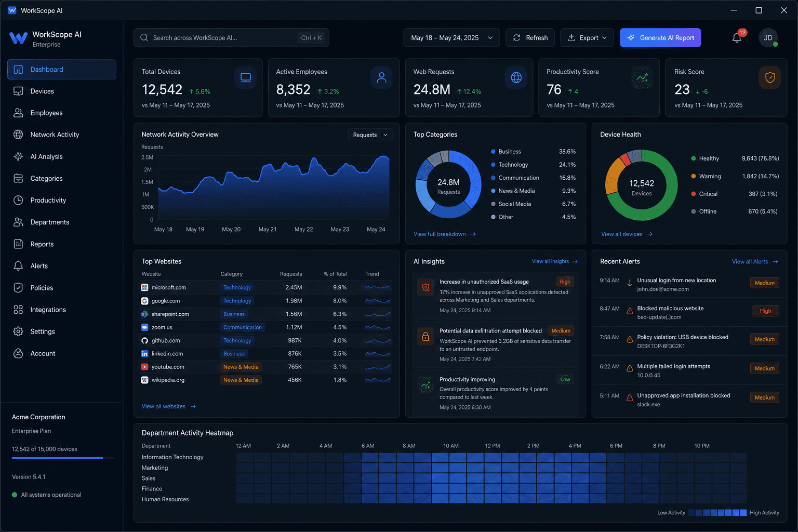Click the search magnifier icon
Image resolution: width=798 pixels, height=532 pixels.
click(144, 37)
